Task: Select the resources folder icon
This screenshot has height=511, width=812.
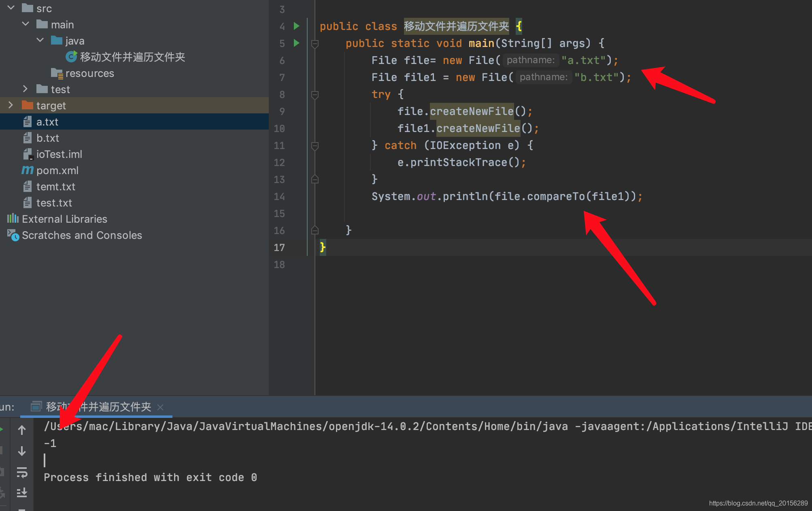Action: [x=57, y=73]
